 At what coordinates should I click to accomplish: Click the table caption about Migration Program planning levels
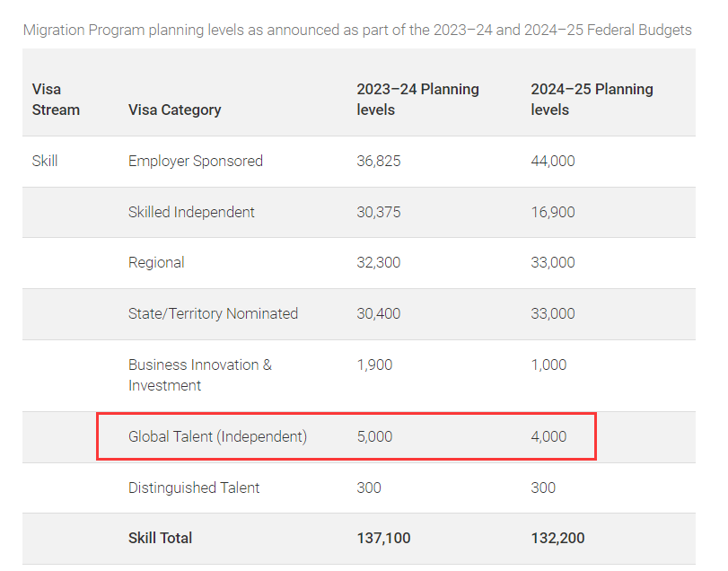[357, 30]
